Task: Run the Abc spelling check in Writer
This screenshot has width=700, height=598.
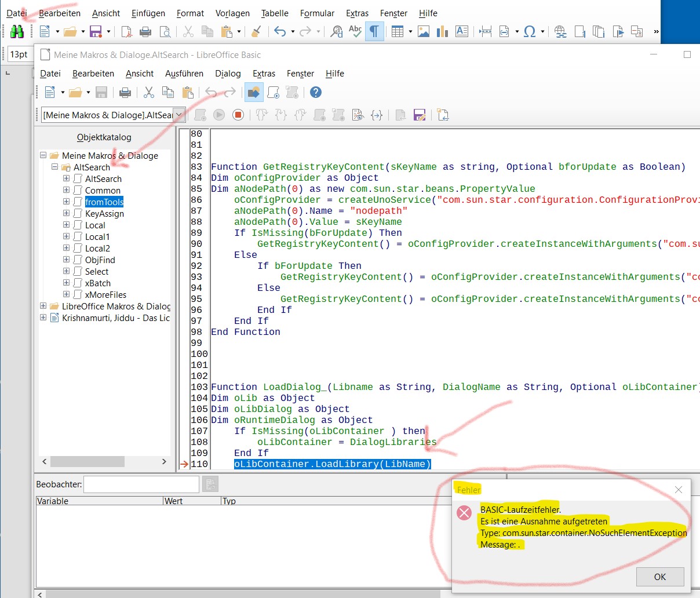Action: pos(355,31)
